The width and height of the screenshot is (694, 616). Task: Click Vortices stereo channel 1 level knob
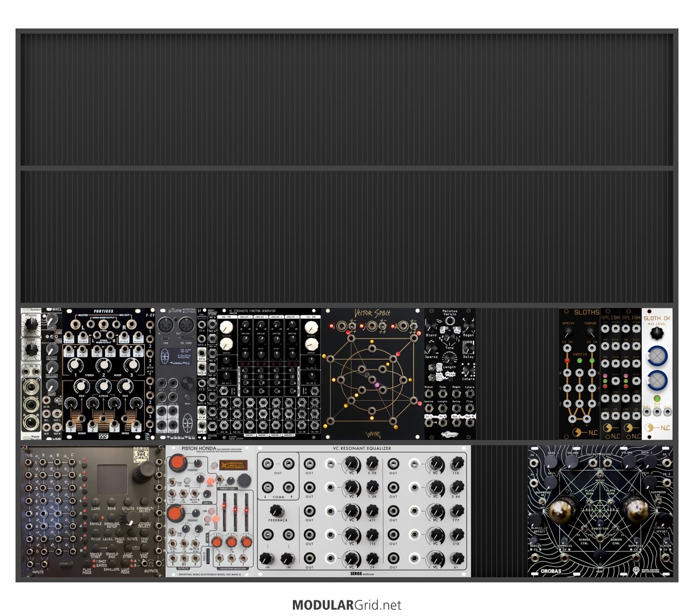click(75, 364)
